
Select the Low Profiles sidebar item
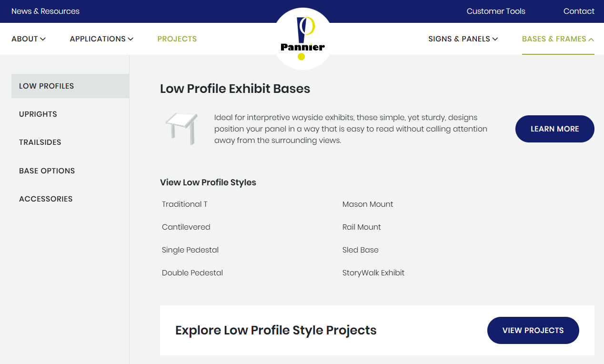(47, 86)
